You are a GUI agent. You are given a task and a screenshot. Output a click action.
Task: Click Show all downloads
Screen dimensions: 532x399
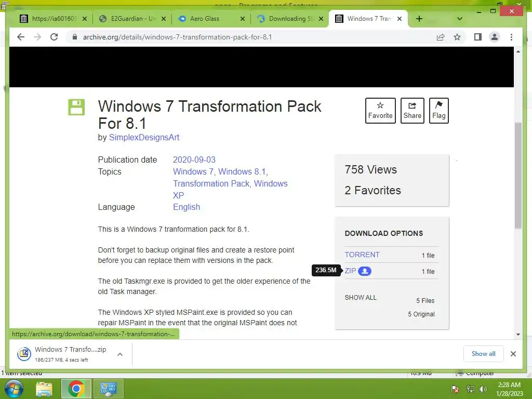click(x=484, y=354)
